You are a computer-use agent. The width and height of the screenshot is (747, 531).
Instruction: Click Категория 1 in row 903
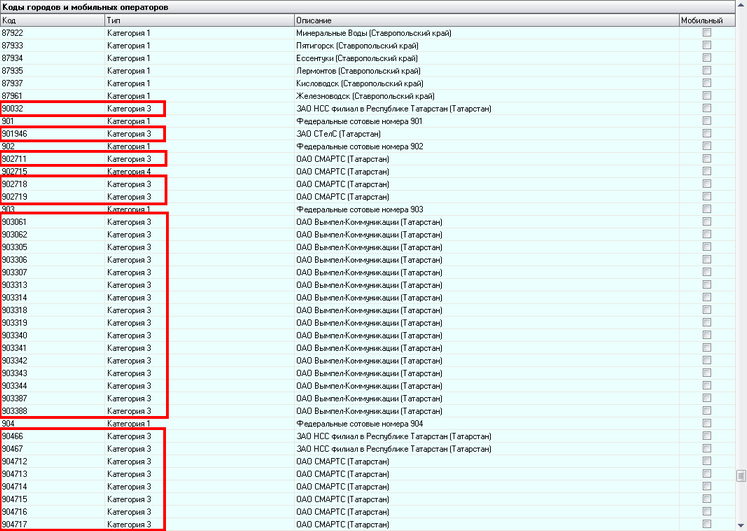[x=129, y=210]
